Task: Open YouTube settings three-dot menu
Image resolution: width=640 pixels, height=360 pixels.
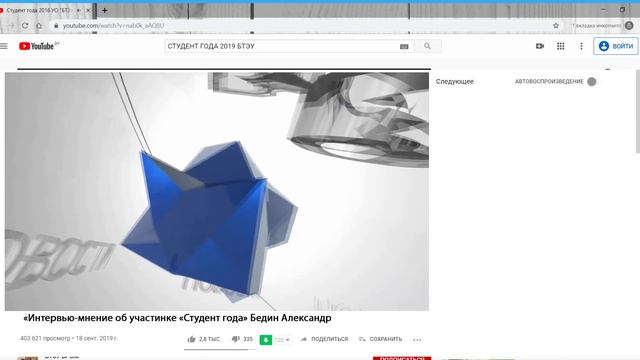Action: 581,46
